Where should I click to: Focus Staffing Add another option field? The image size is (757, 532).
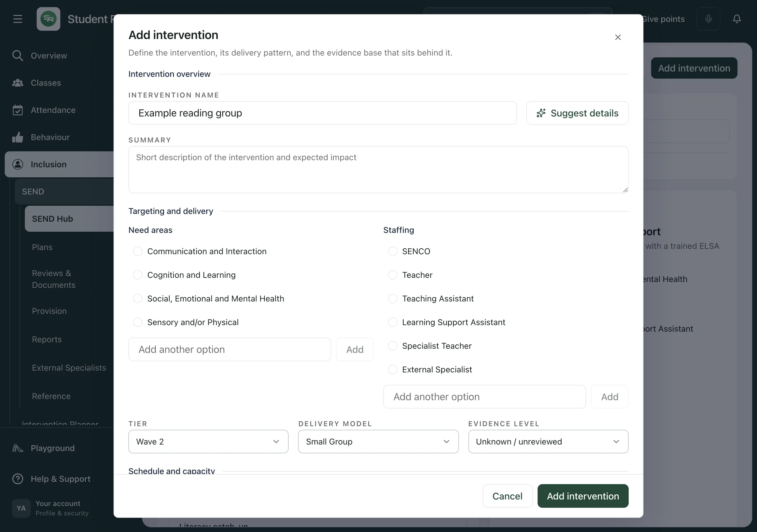tap(484, 397)
